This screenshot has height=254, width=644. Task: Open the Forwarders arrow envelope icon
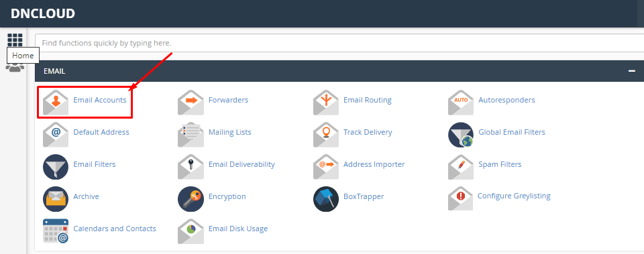pos(191,103)
